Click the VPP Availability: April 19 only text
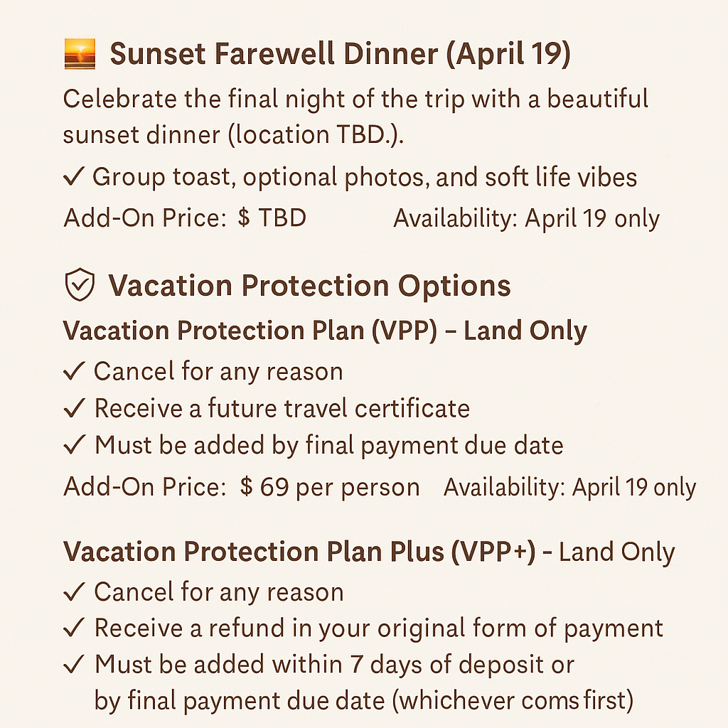This screenshot has width=728, height=728. [x=569, y=488]
